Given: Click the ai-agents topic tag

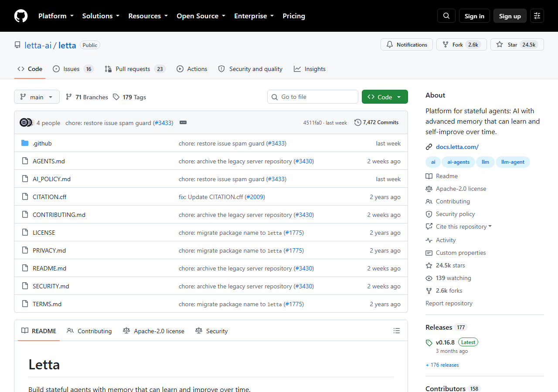Looking at the screenshot, I should (459, 162).
